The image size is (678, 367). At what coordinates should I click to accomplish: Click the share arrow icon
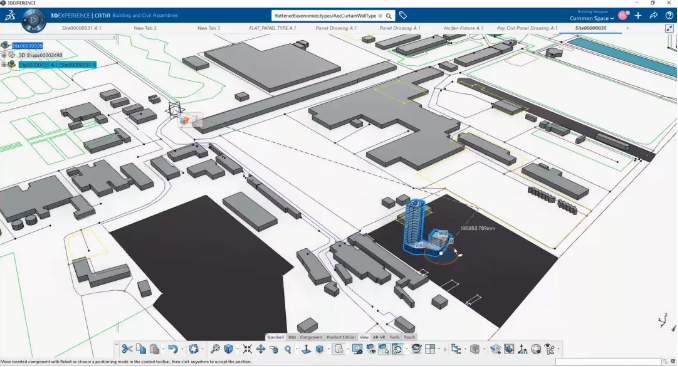[653, 16]
